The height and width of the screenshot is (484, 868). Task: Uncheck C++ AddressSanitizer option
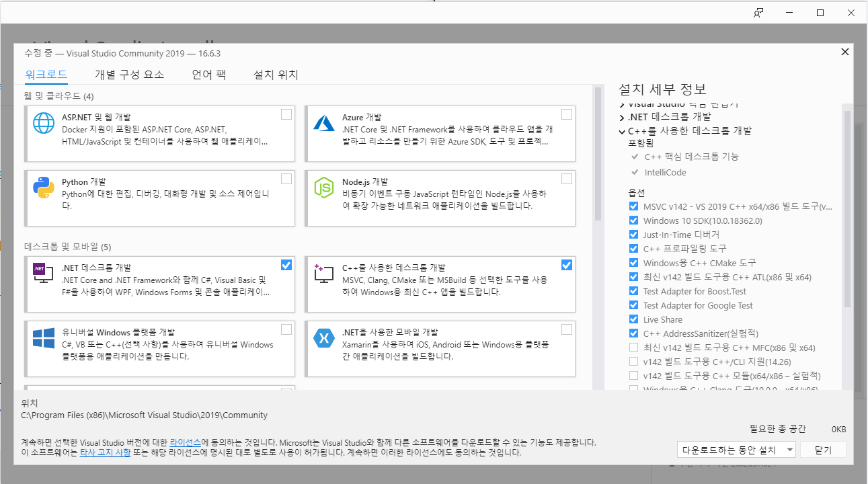coord(633,333)
